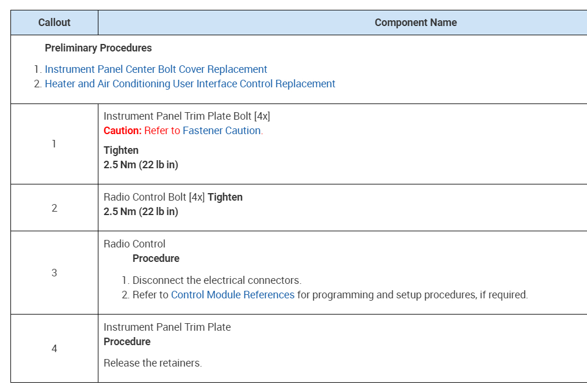This screenshot has height=392, width=587.
Task: Select the Preliminary Procedures heading
Action: pyautogui.click(x=98, y=48)
